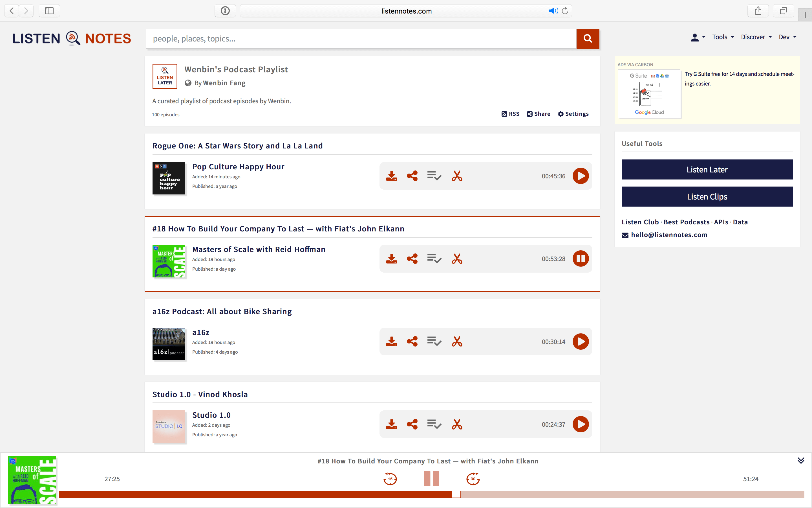Open the Data link
Image resolution: width=812 pixels, height=508 pixels.
pyautogui.click(x=740, y=222)
